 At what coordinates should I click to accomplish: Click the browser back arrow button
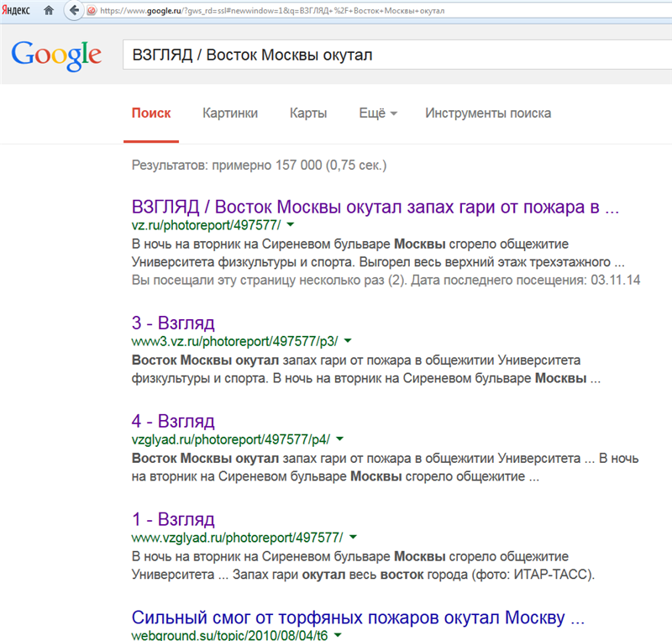point(74,11)
